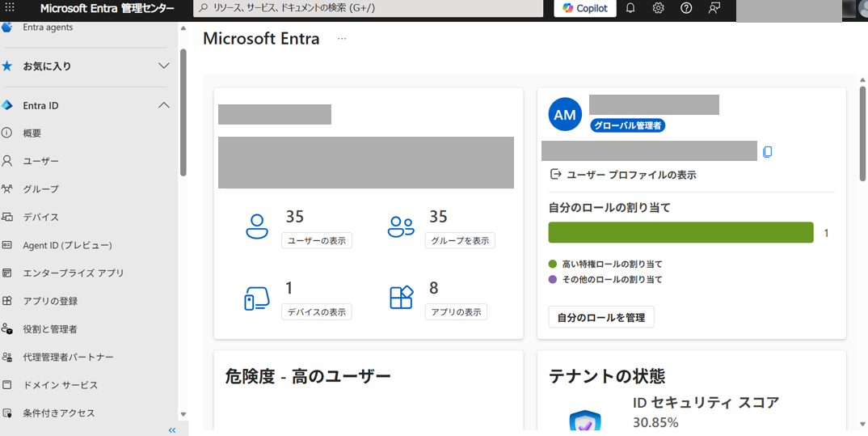Image resolution: width=868 pixels, height=436 pixels.
Task: Click the green role assignment bar
Action: pos(680,233)
